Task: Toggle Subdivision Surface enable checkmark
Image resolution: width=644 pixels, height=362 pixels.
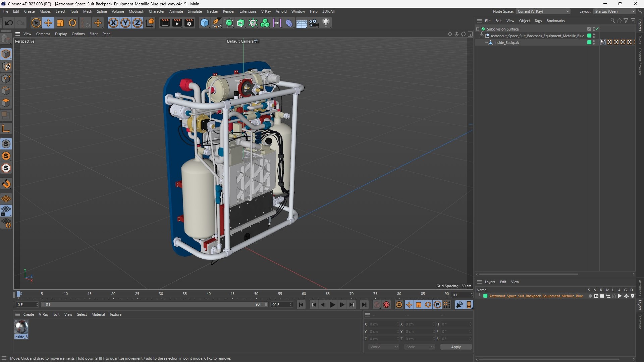Action: click(597, 29)
